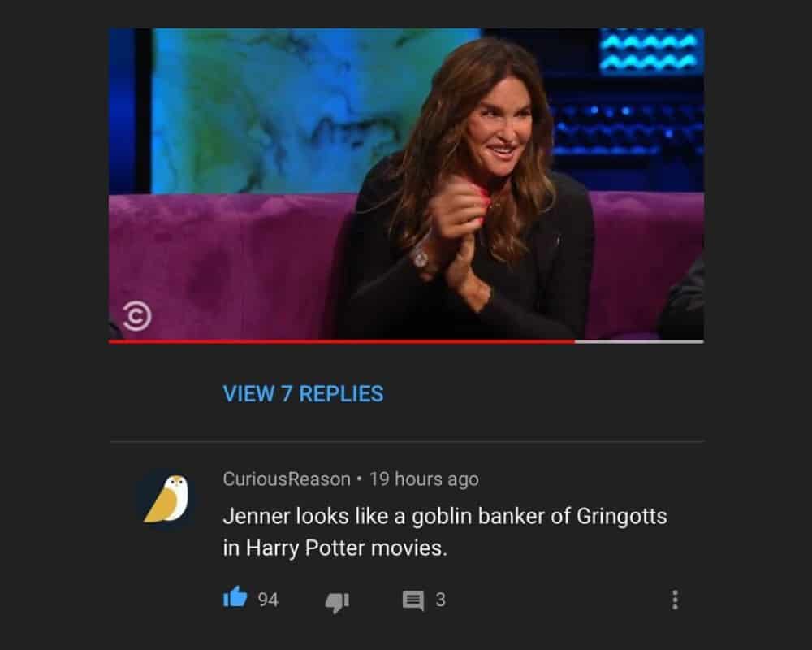Image resolution: width=812 pixels, height=650 pixels.
Task: Click the Comedy Central logo watermark
Action: tap(137, 316)
